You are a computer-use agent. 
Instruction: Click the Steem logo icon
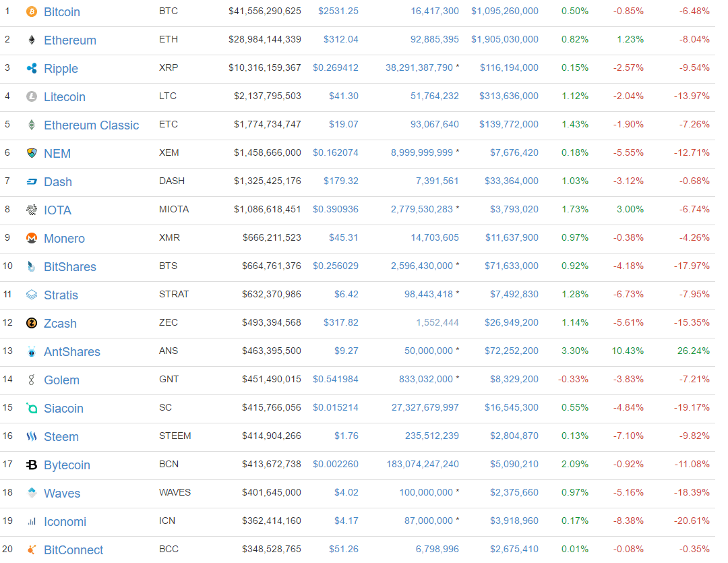click(x=32, y=437)
